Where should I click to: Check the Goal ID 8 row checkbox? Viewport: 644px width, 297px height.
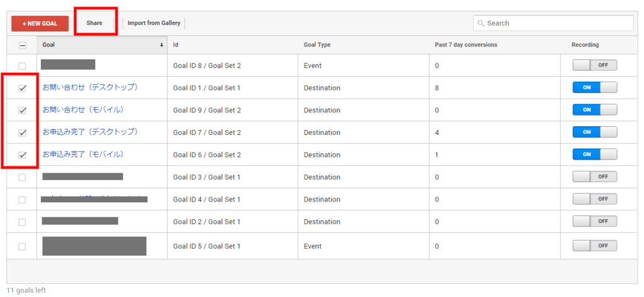22,66
